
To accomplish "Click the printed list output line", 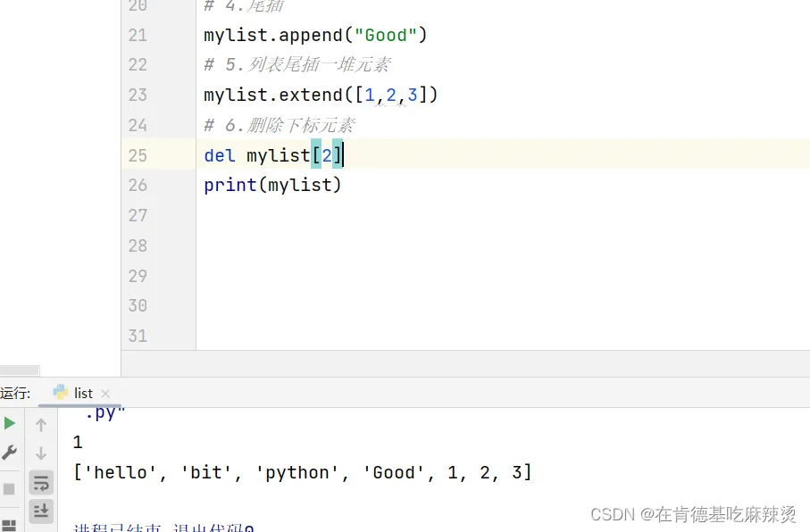I will point(303,472).
